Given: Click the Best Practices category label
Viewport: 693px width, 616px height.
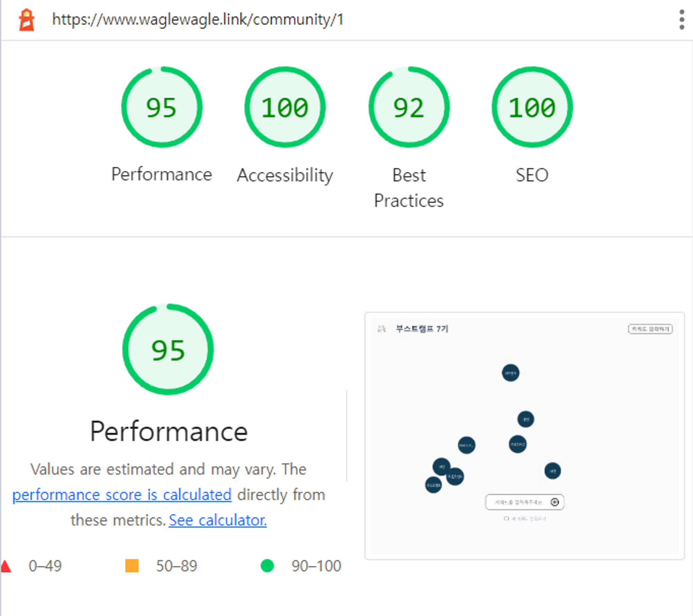Looking at the screenshot, I should pyautogui.click(x=409, y=188).
